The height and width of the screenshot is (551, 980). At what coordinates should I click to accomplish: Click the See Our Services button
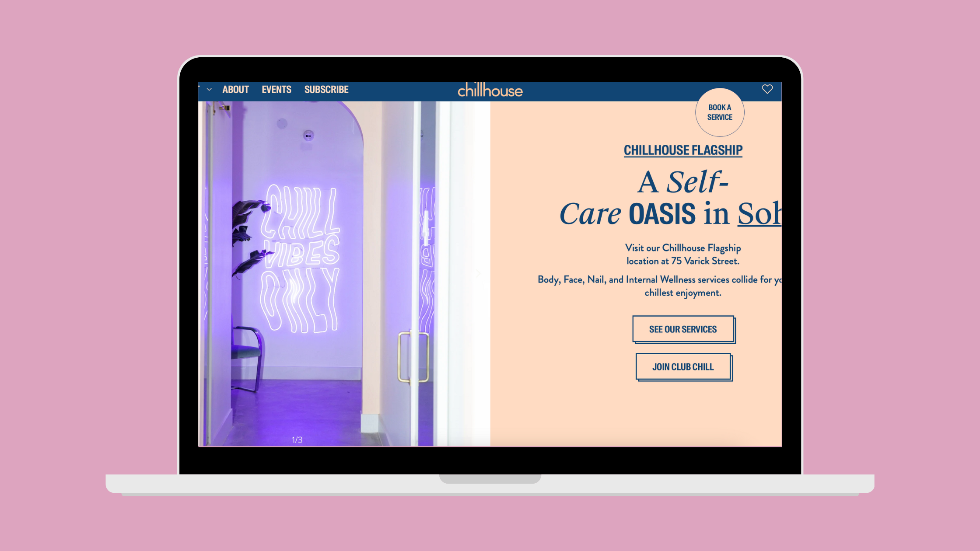click(682, 329)
